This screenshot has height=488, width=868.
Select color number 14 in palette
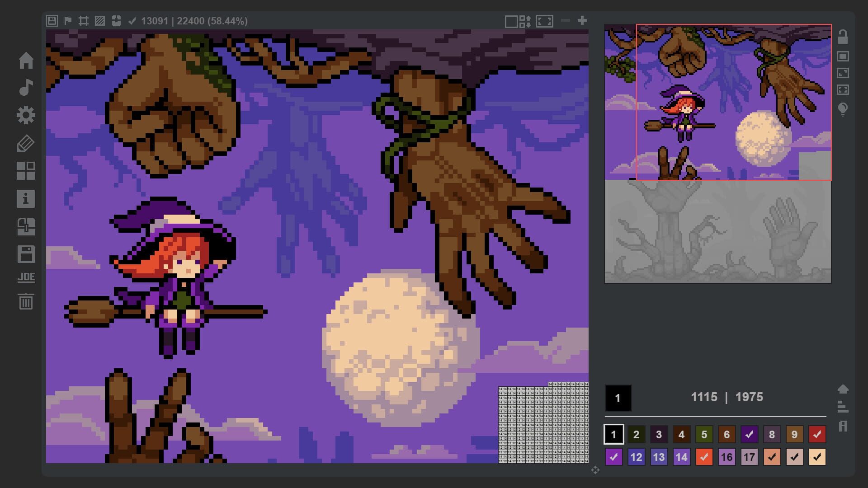coord(681,457)
